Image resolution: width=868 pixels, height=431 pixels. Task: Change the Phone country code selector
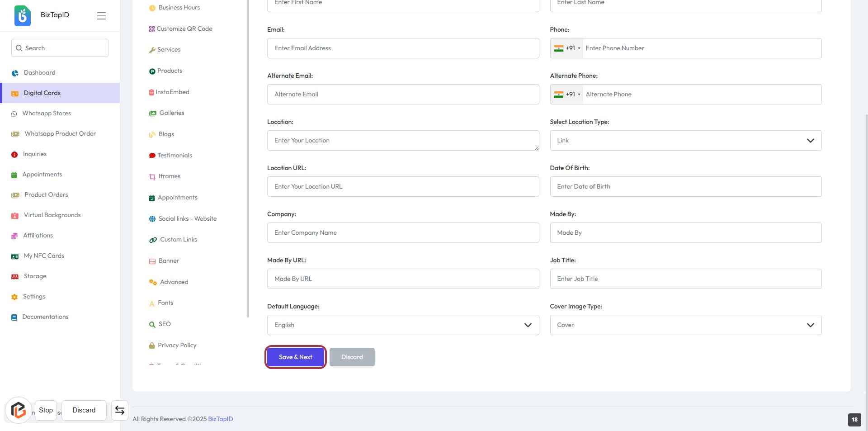click(x=567, y=48)
